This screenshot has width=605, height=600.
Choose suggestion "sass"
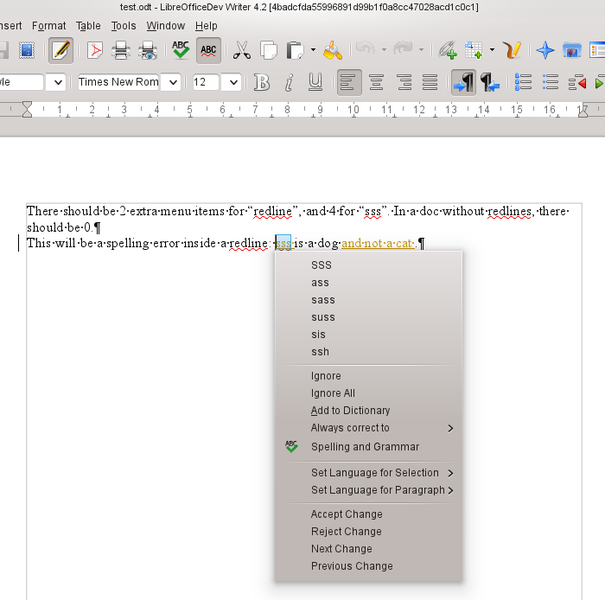(368, 300)
